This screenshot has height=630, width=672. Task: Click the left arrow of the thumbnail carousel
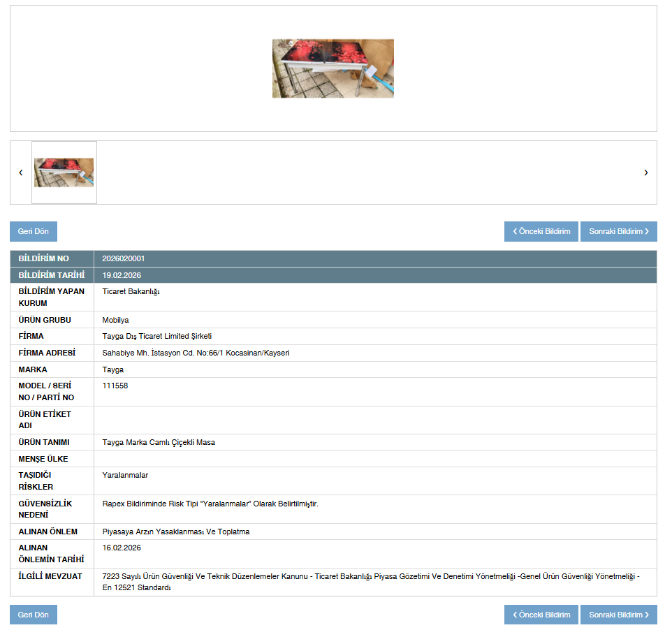tap(21, 173)
